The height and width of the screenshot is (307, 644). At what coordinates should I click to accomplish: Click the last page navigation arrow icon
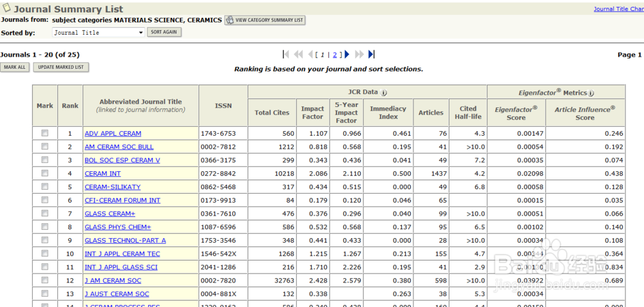click(x=372, y=54)
